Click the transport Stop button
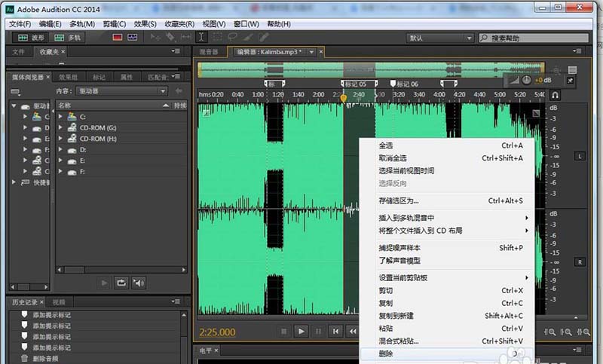This screenshot has height=364, width=603. click(284, 331)
